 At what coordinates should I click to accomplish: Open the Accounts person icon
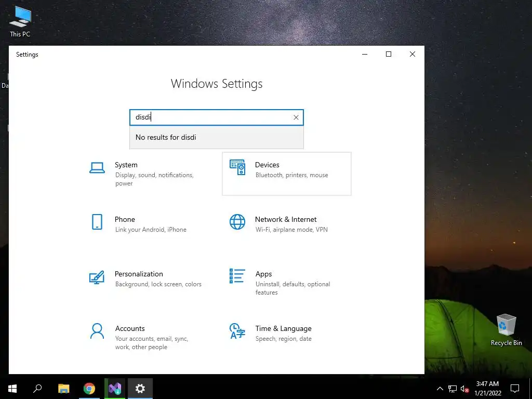tap(97, 331)
